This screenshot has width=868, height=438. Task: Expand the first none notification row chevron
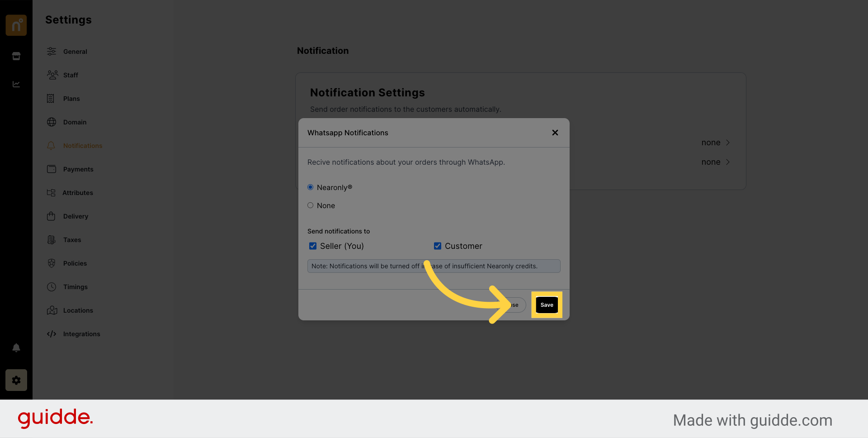point(728,143)
